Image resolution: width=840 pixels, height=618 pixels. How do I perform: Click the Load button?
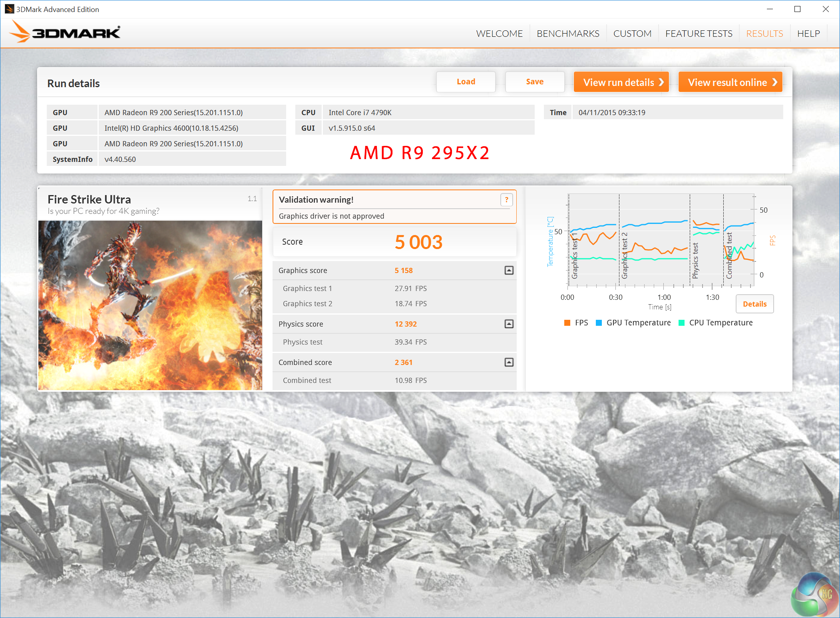(466, 82)
